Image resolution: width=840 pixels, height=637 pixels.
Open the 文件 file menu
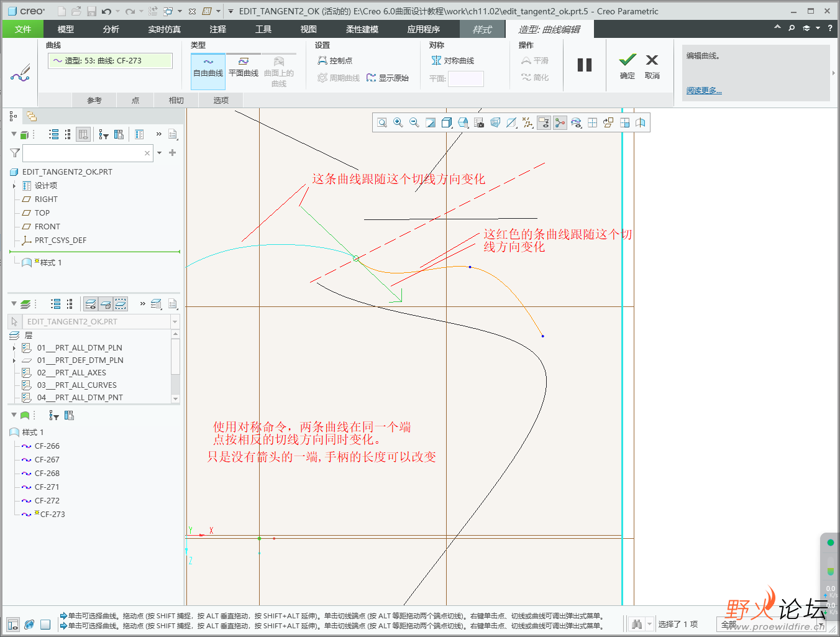click(23, 29)
